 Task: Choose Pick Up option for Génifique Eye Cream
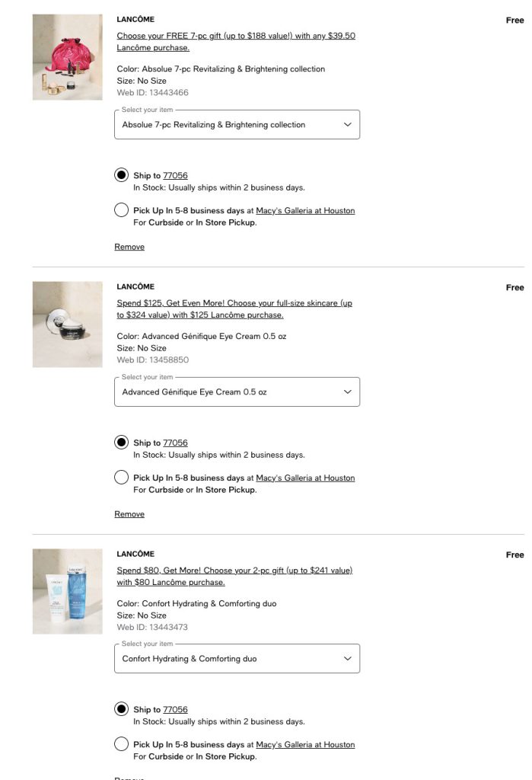(x=121, y=478)
